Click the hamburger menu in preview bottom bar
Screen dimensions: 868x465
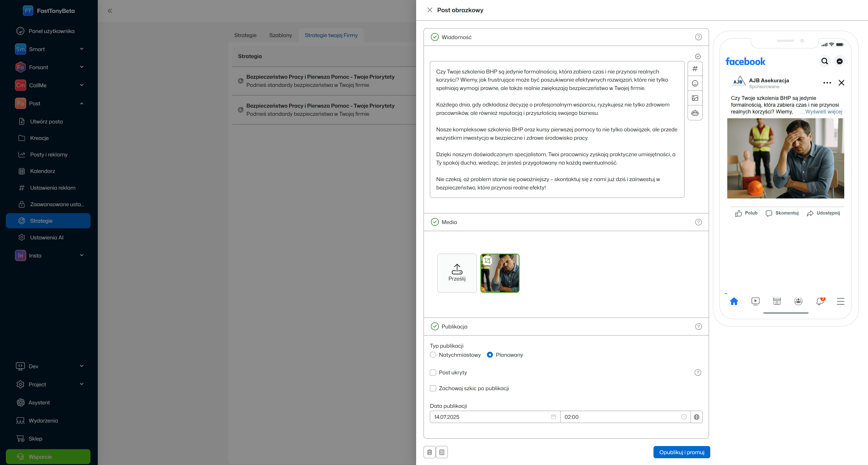pyautogui.click(x=840, y=301)
